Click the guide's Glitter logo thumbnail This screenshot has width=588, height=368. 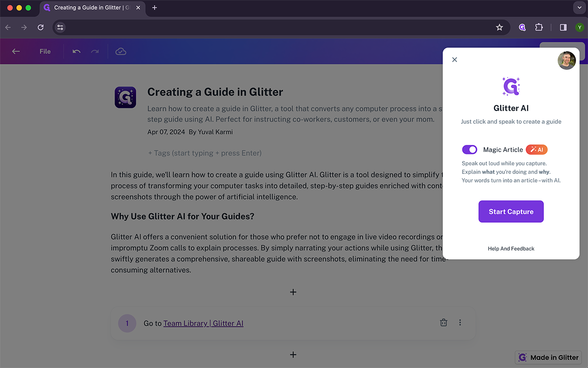(125, 98)
